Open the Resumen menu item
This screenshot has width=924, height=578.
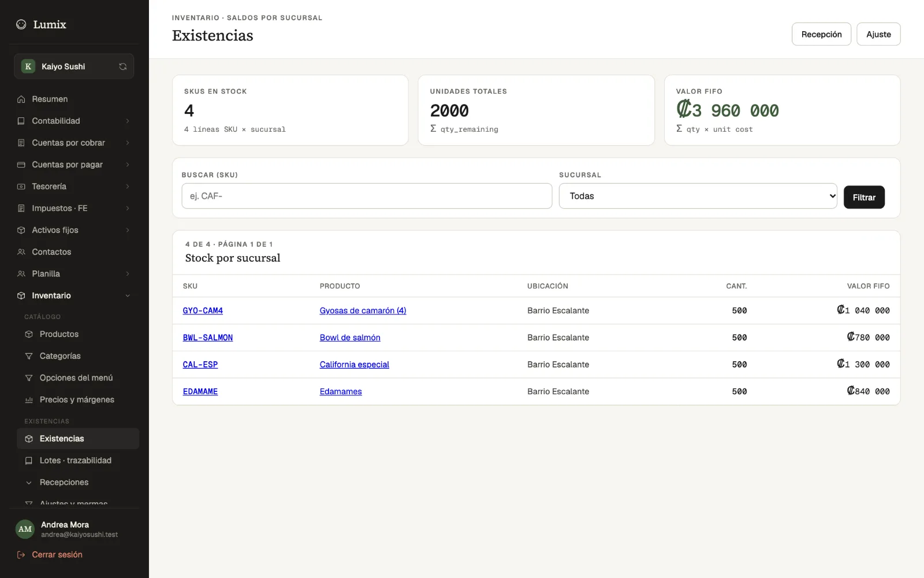[x=74, y=99]
